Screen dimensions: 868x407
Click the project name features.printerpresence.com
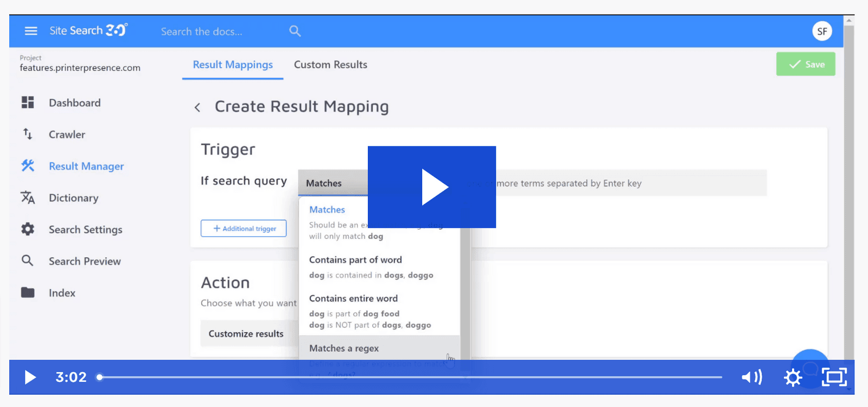[80, 68]
